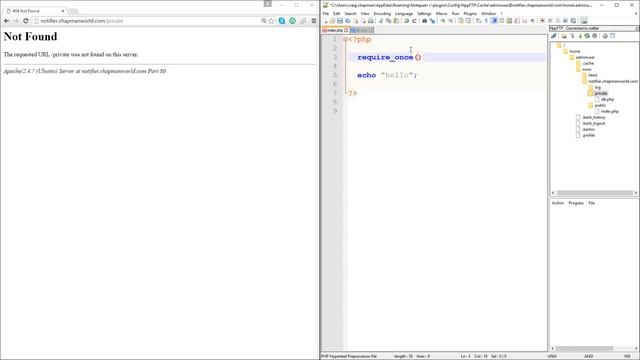Select .bash_logout in the FTP tree
The image size is (640, 360).
point(594,123)
